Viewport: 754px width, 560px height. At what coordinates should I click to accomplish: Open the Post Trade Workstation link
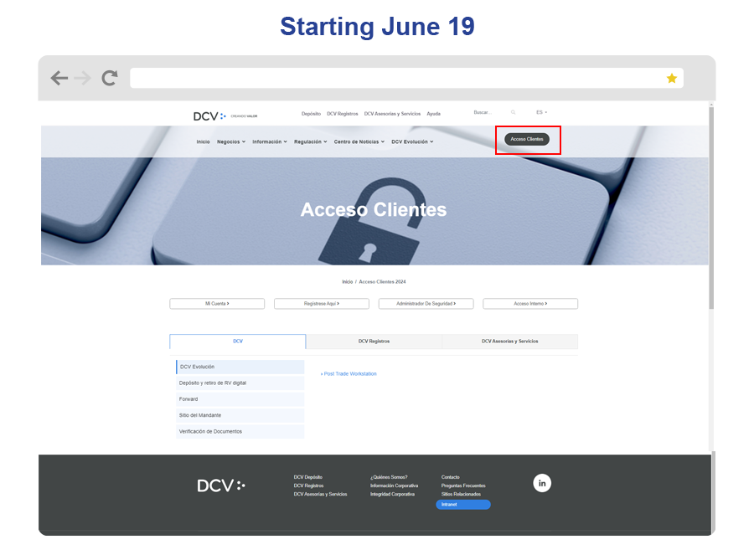click(349, 373)
